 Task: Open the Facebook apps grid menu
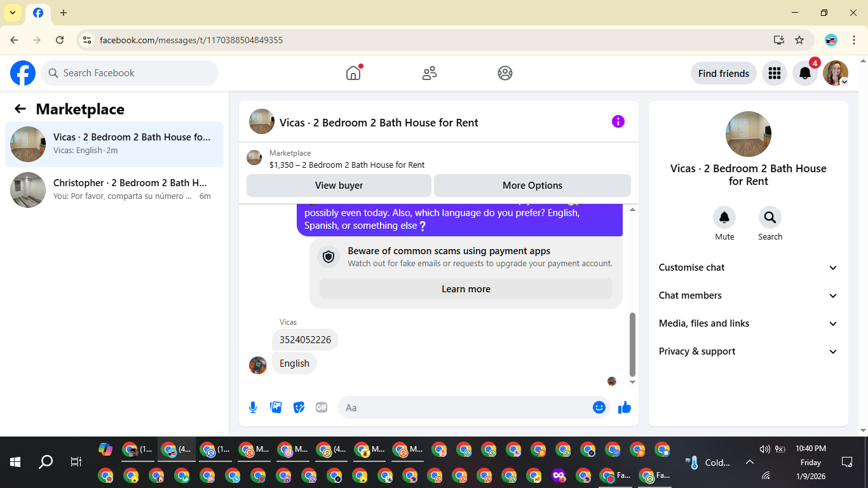click(774, 73)
